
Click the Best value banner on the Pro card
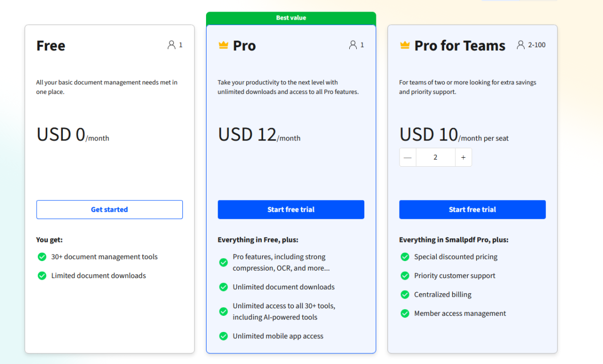coord(290,18)
